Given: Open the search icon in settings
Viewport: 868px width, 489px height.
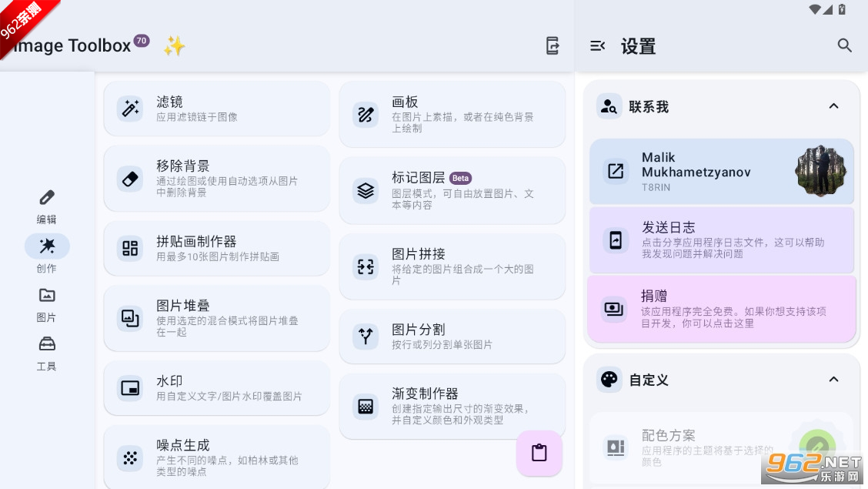Looking at the screenshot, I should click(x=845, y=46).
